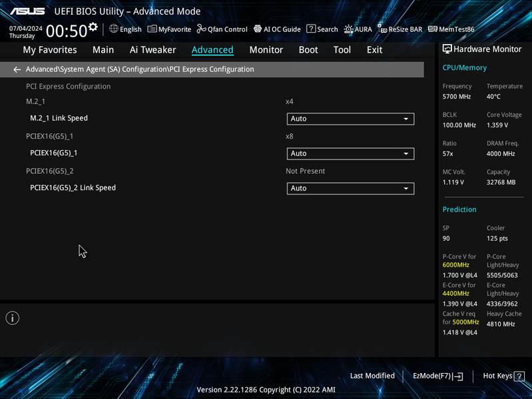The height and width of the screenshot is (399, 532).
Task: Switch to the Main tab
Action: 103,50
